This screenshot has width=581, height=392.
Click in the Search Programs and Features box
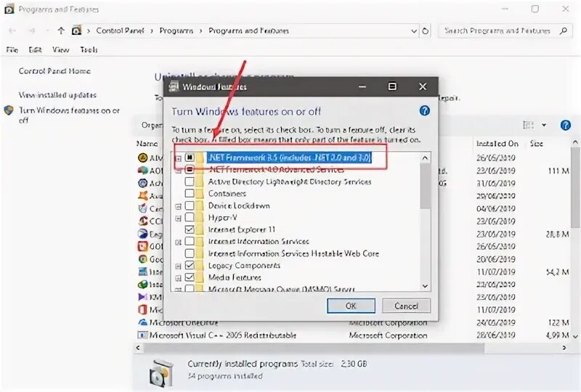[497, 30]
